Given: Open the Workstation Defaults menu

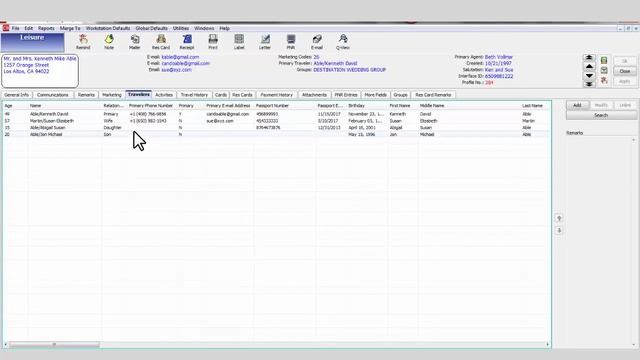Looking at the screenshot, I should click(x=108, y=28).
